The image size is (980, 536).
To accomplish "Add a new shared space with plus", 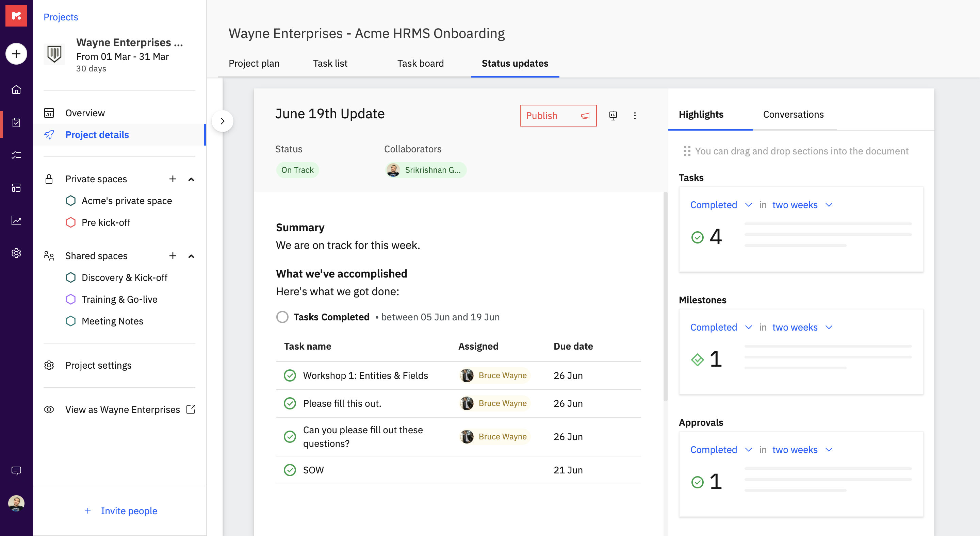I will click(x=173, y=256).
